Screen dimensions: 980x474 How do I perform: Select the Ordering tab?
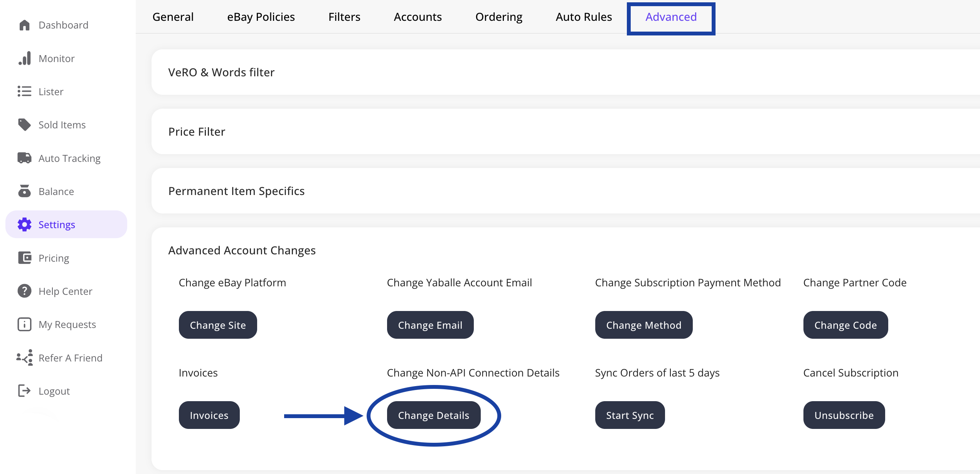[499, 17]
